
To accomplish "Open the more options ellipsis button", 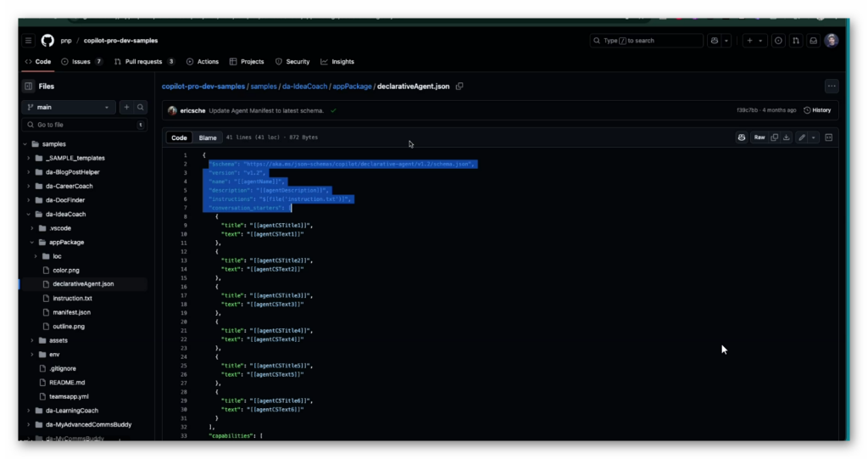I will tap(832, 86).
